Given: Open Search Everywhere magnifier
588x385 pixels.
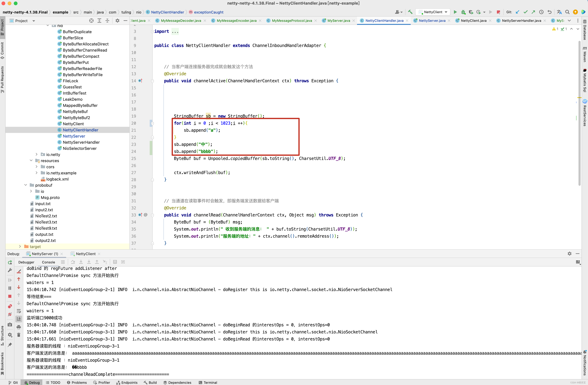Looking at the screenshot, I should tap(567, 12).
